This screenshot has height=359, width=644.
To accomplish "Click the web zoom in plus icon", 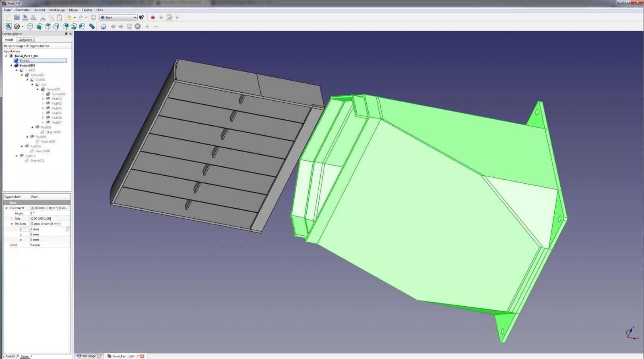I will coord(147,26).
